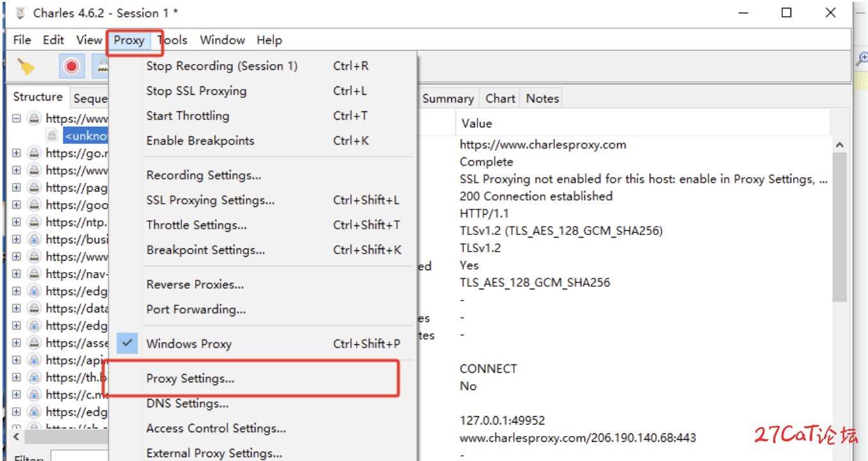Click the host icon for https://c.m
Viewport: 868px width, 461px height.
[34, 395]
